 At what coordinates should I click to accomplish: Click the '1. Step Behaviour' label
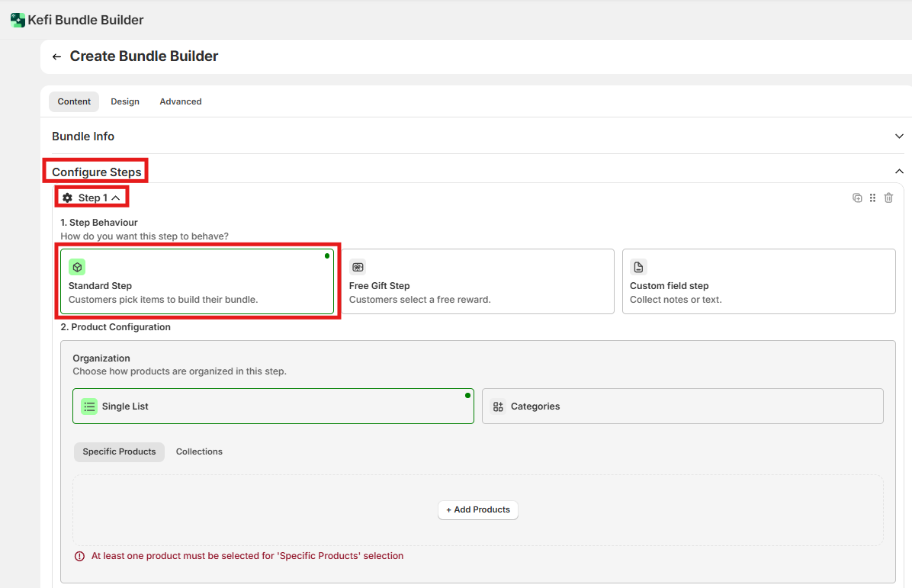click(x=99, y=222)
